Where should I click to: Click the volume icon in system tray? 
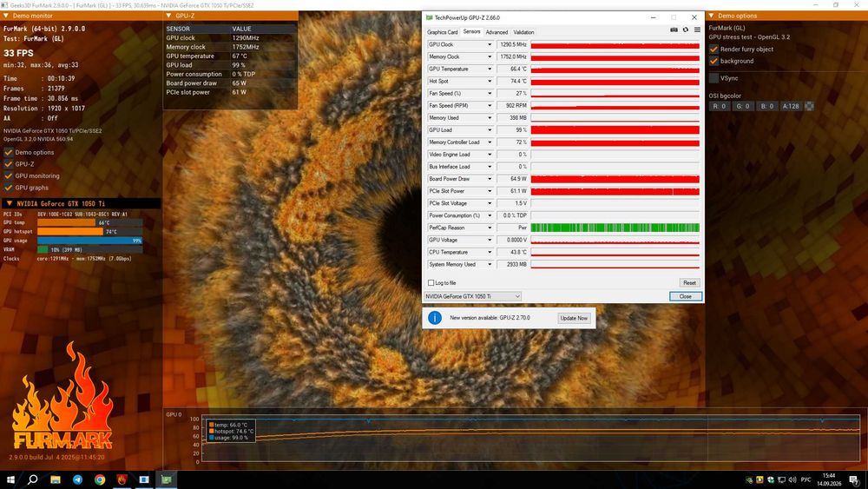(792, 479)
